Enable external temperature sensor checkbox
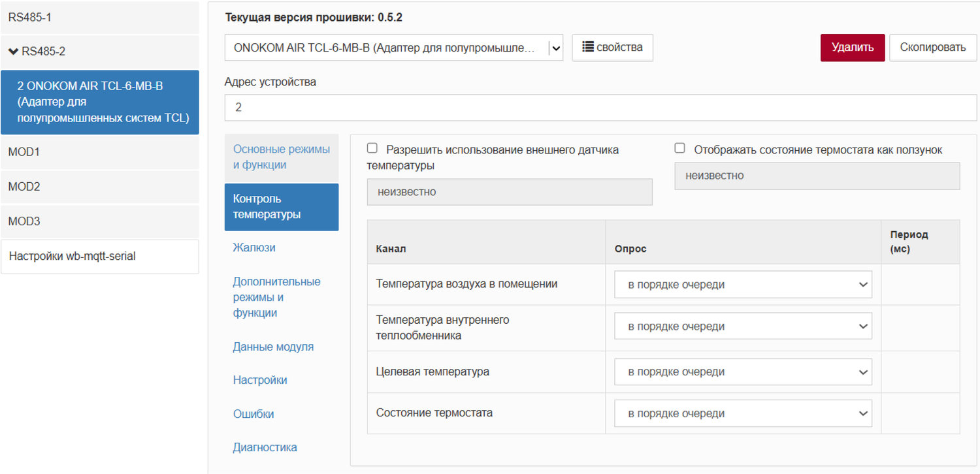This screenshot has width=980, height=474. [x=372, y=149]
